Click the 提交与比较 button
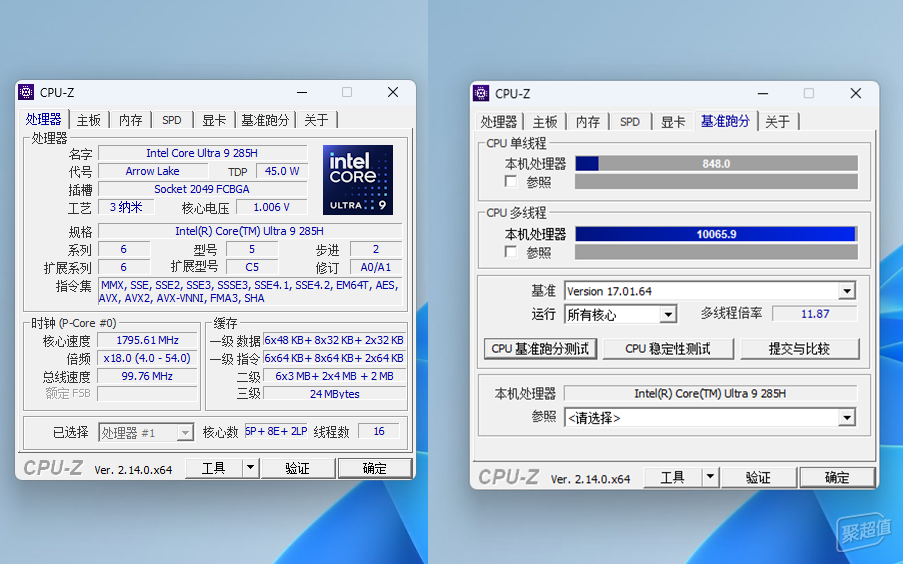 799,349
